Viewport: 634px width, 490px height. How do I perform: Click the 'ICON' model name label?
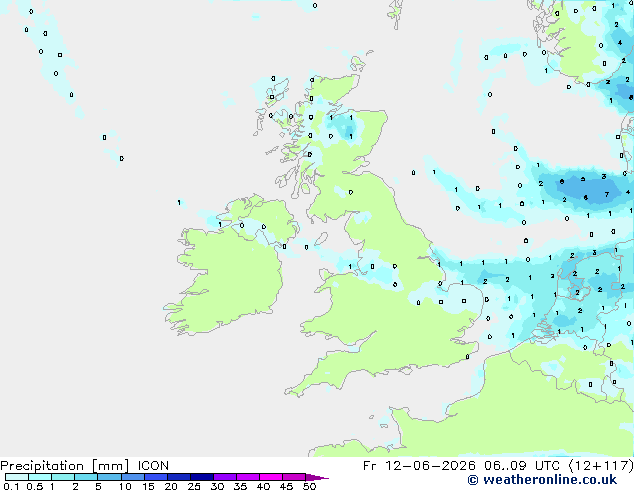click(153, 466)
